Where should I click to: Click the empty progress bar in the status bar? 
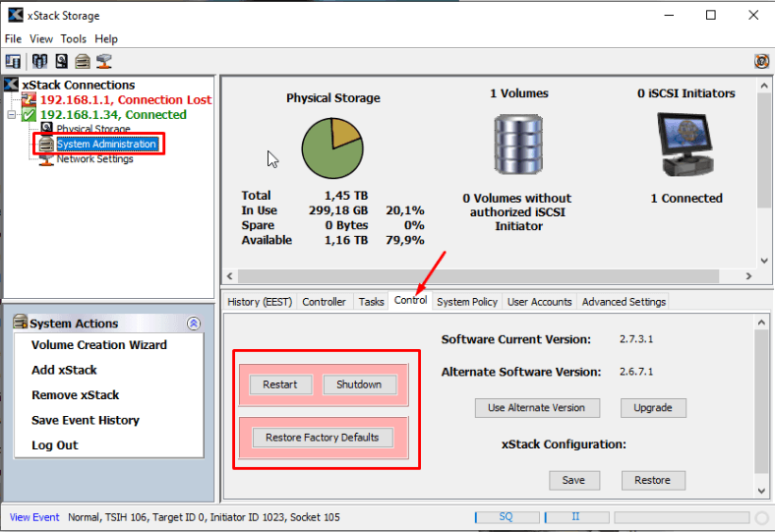tap(683, 517)
